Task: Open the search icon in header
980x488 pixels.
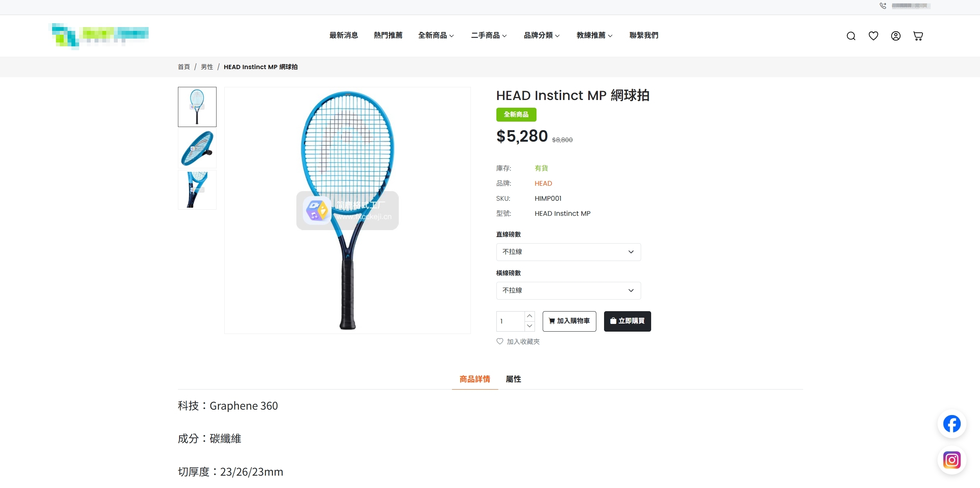Action: tap(851, 36)
